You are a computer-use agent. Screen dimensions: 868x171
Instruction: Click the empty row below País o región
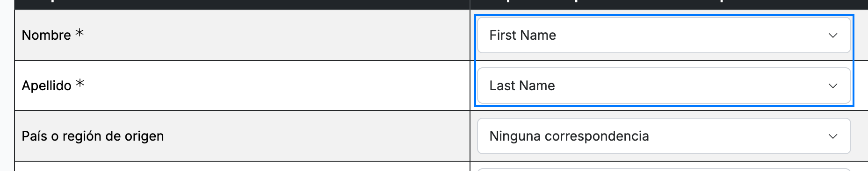[x=242, y=166]
